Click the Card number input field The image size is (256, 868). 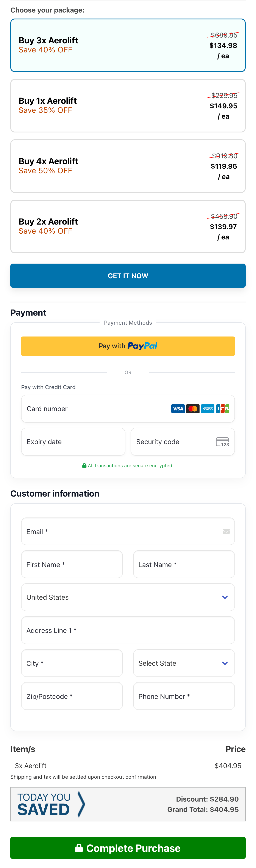(x=84, y=408)
